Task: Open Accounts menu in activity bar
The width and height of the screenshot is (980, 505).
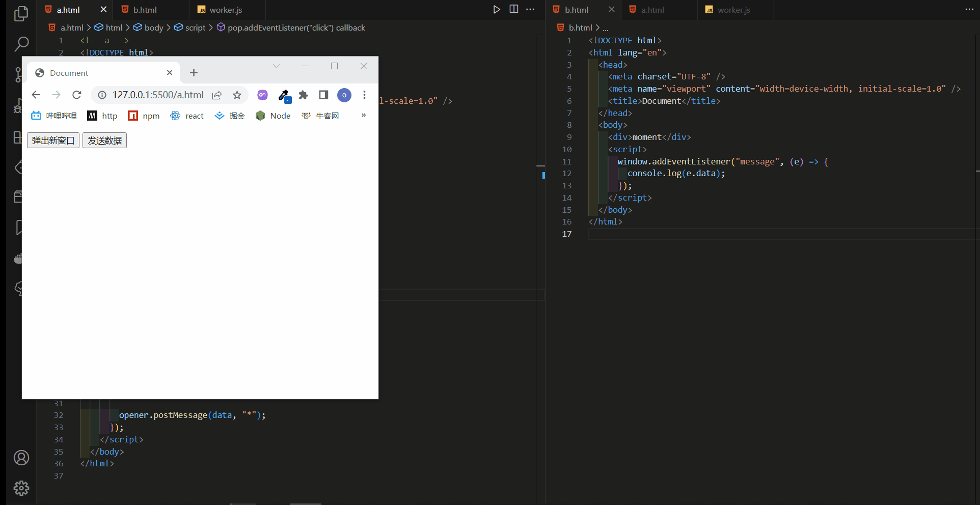Action: click(x=21, y=458)
